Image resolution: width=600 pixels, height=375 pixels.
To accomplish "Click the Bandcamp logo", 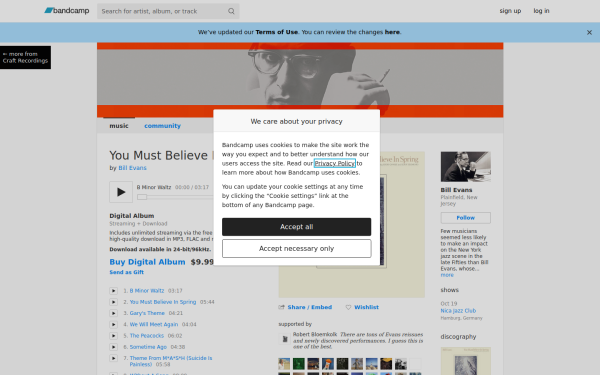I will pyautogui.click(x=67, y=11).
